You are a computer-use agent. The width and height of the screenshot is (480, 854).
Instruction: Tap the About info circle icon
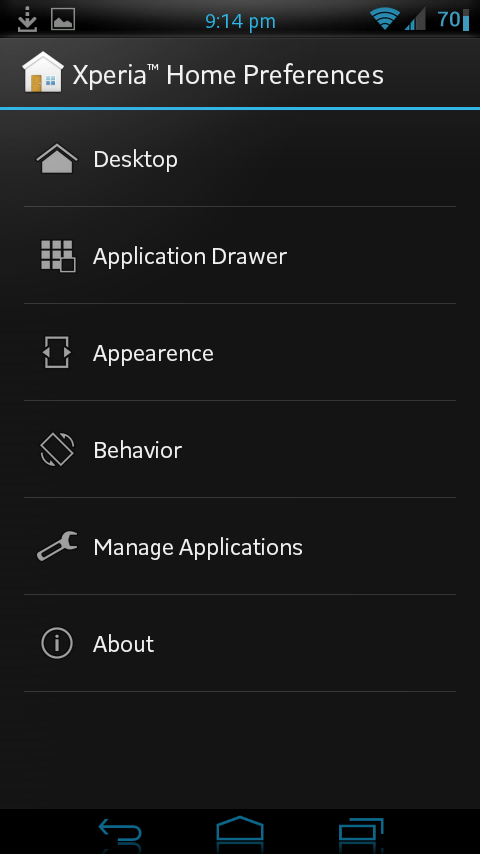[57, 643]
